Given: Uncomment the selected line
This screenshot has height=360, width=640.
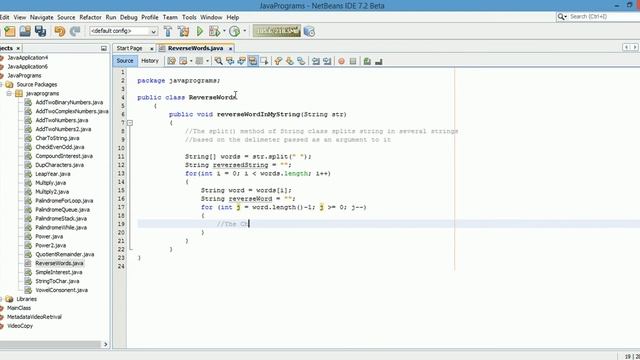Looking at the screenshot, I should [378, 61].
